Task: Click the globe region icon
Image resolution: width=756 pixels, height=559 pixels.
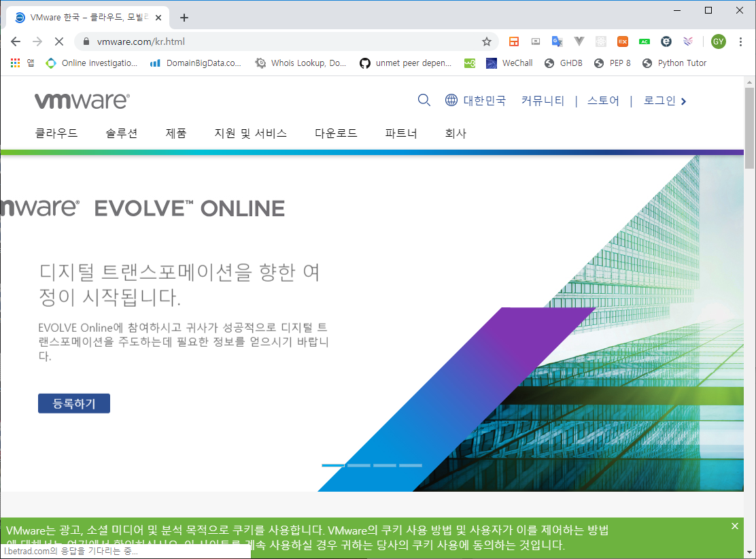Action: pos(451,100)
